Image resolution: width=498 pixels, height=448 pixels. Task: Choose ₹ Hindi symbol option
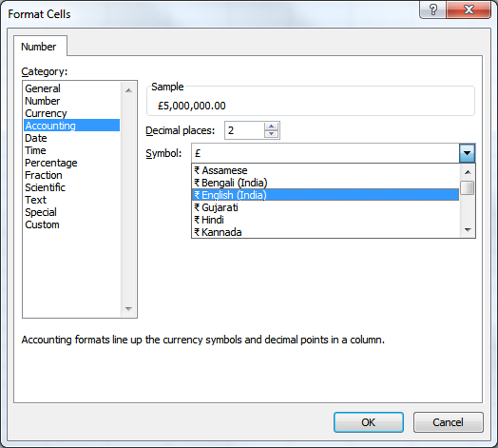[326, 220]
